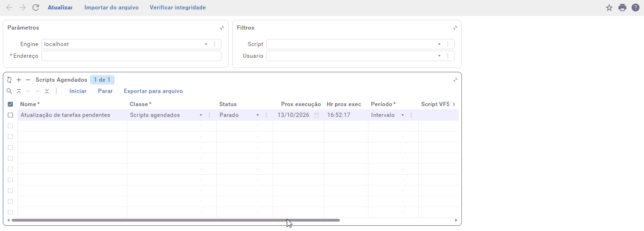Choose Importar do arquivo

(x=111, y=8)
